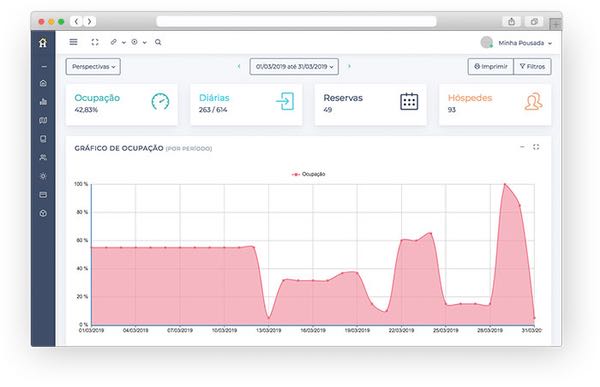Select the Ocupação card title
This screenshot has width=600, height=387.
pos(97,98)
